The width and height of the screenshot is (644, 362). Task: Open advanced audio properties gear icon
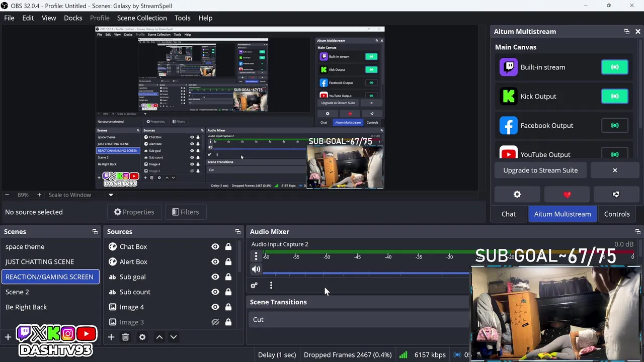tap(254, 286)
